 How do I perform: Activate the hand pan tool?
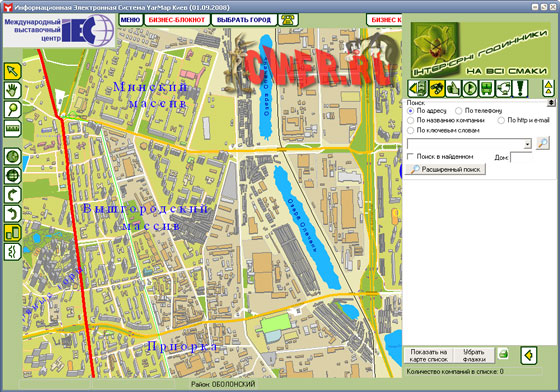[x=12, y=90]
